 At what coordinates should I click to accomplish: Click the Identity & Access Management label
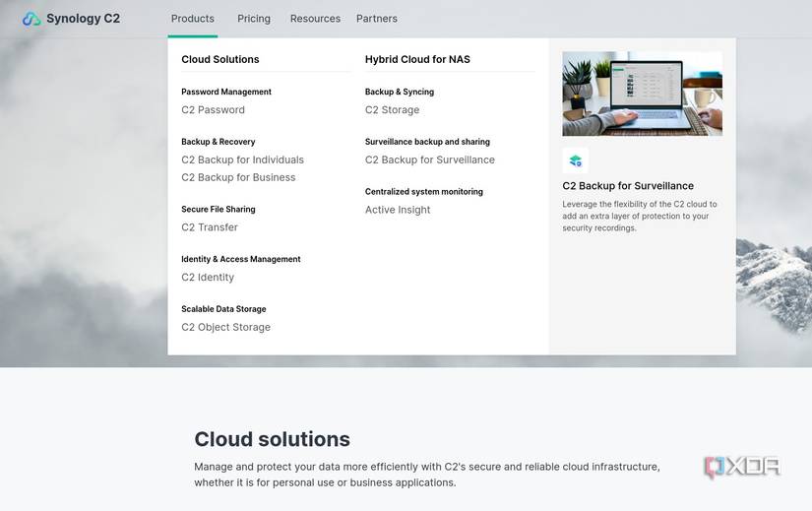point(241,259)
